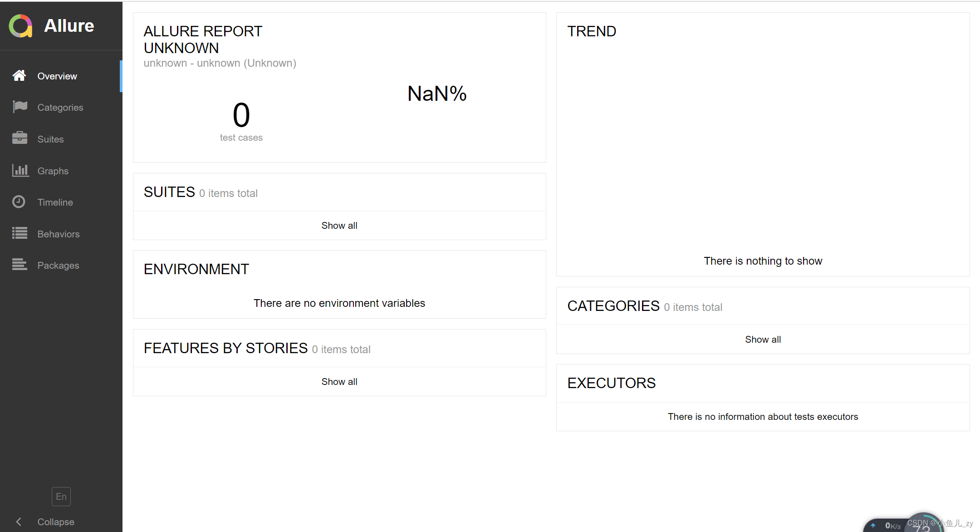Click the Categories flag icon

[20, 107]
